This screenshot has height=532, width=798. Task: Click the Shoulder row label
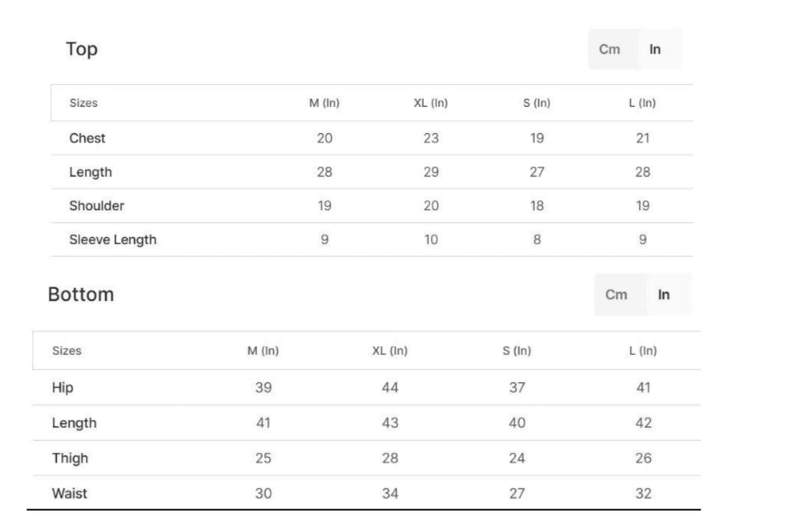pyautogui.click(x=97, y=206)
